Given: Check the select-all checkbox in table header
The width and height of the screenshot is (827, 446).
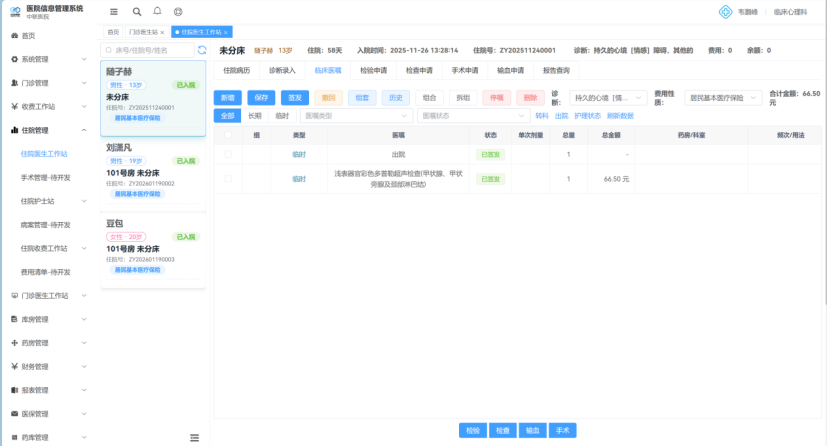Looking at the screenshot, I should (x=228, y=135).
